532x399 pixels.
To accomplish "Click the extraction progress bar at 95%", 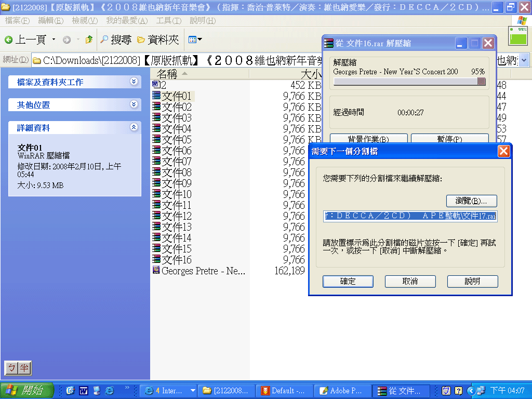I will 409,82.
